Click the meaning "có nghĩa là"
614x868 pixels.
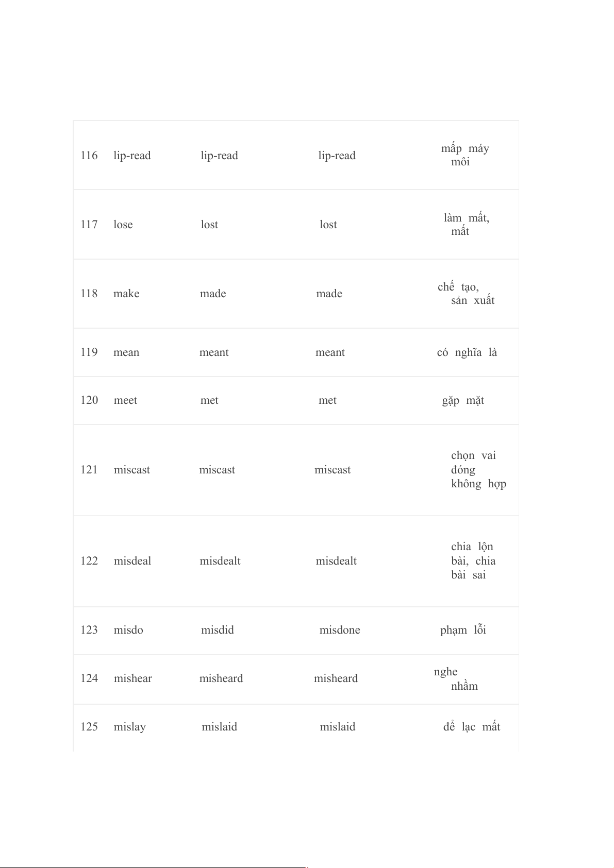[467, 352]
